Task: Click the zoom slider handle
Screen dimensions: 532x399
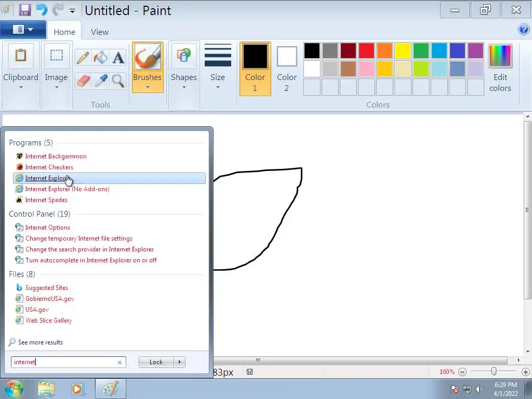Action: click(494, 372)
